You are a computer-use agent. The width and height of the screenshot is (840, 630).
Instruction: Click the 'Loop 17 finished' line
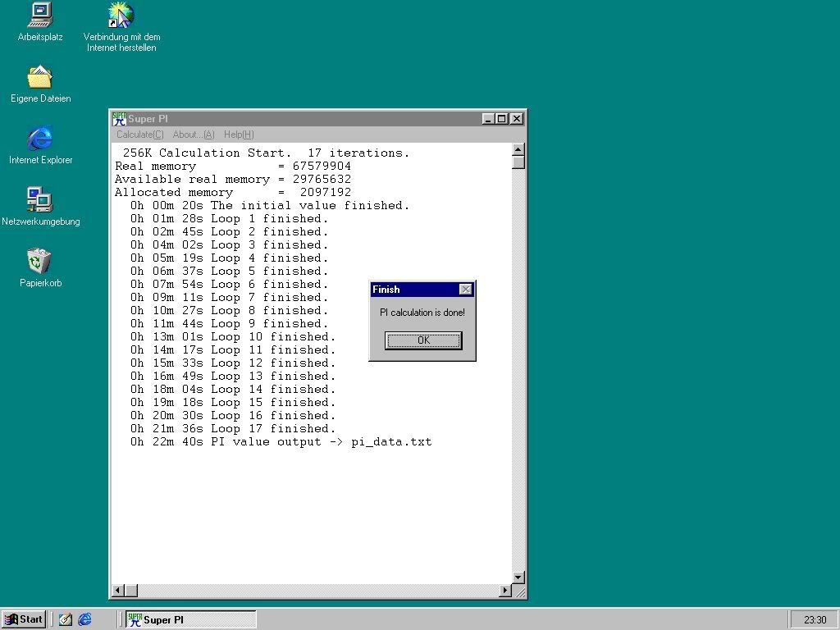[x=232, y=428]
